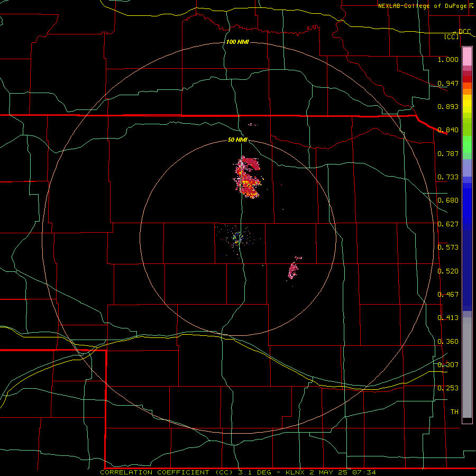Viewport: 476px width, 476px height.
Task: Click the 0.253 scale value
Action: pos(448,388)
